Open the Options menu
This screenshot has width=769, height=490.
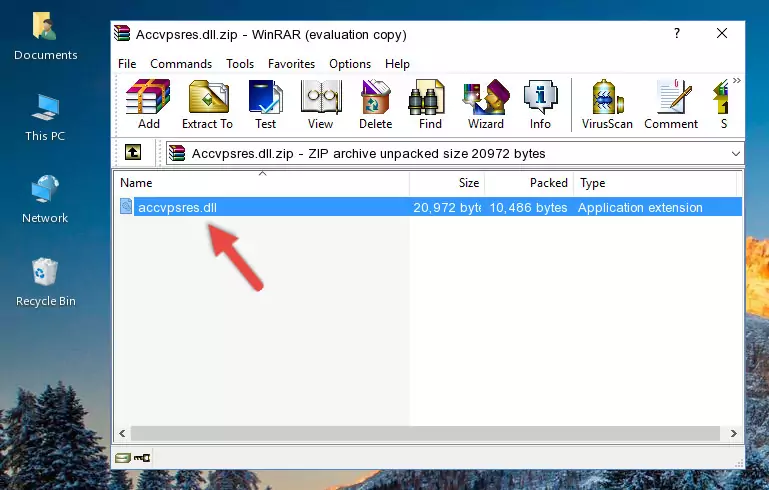350,64
